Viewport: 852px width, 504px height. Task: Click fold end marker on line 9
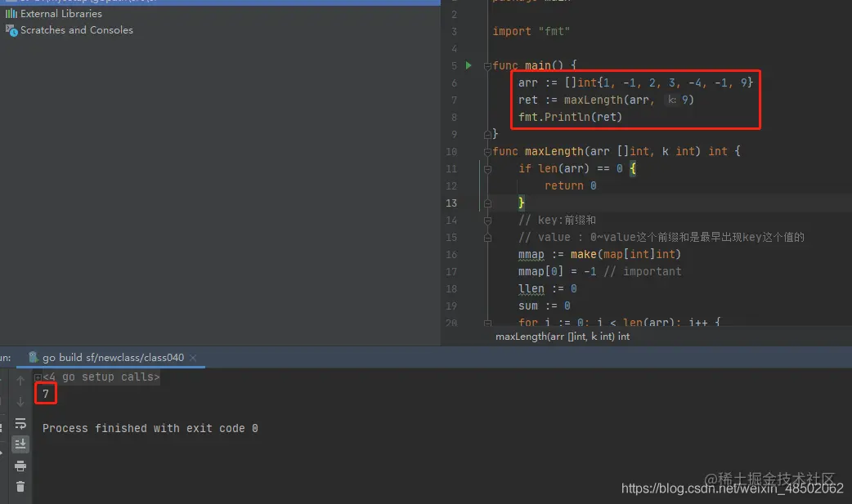point(487,134)
